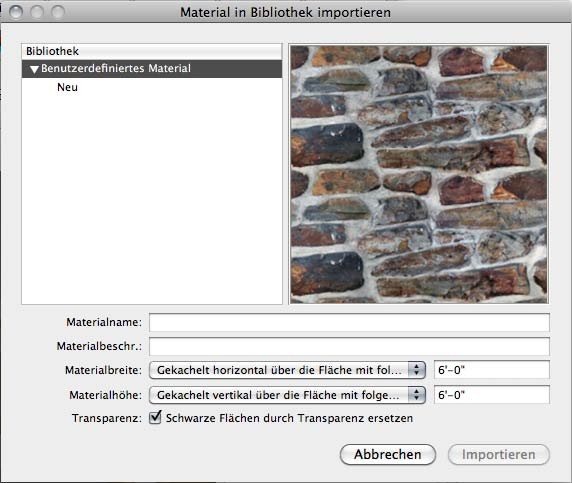Screen dimensions: 572x483
Task: Open the Materialhöhe tiling dropdown
Action: pyautogui.click(x=287, y=395)
